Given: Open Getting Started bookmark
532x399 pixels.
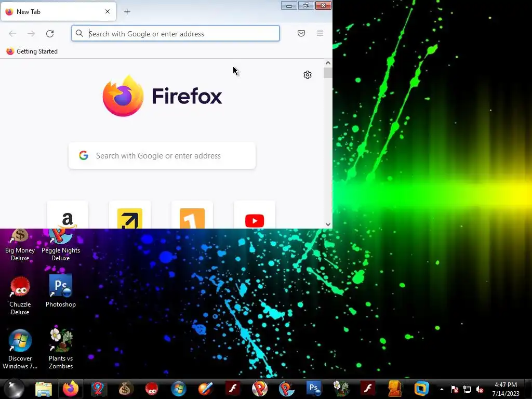Looking at the screenshot, I should coord(32,51).
